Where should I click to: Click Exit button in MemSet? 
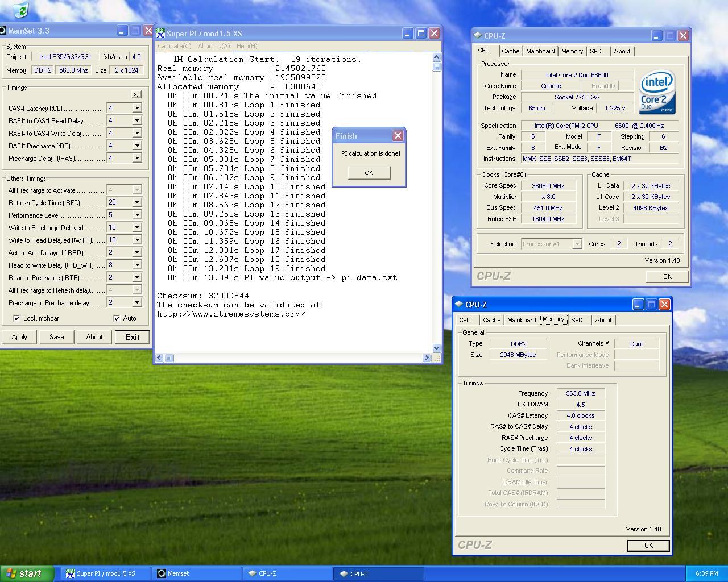(x=132, y=337)
